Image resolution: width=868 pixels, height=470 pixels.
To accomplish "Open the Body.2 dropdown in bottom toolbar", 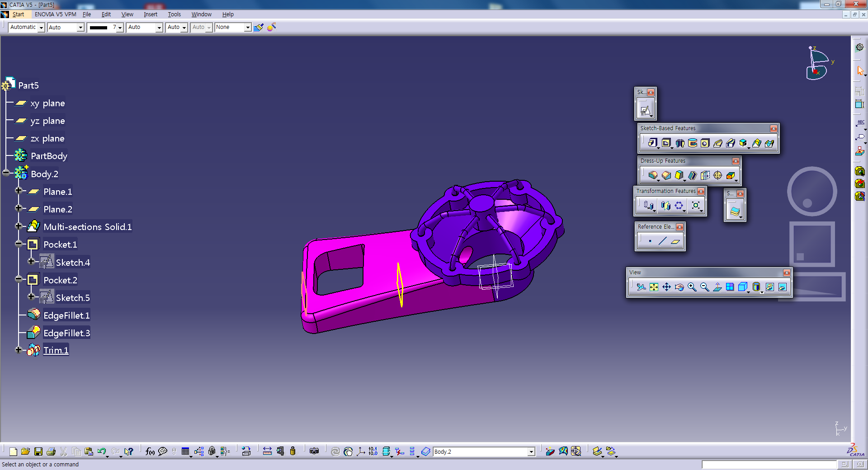I will coord(531,451).
